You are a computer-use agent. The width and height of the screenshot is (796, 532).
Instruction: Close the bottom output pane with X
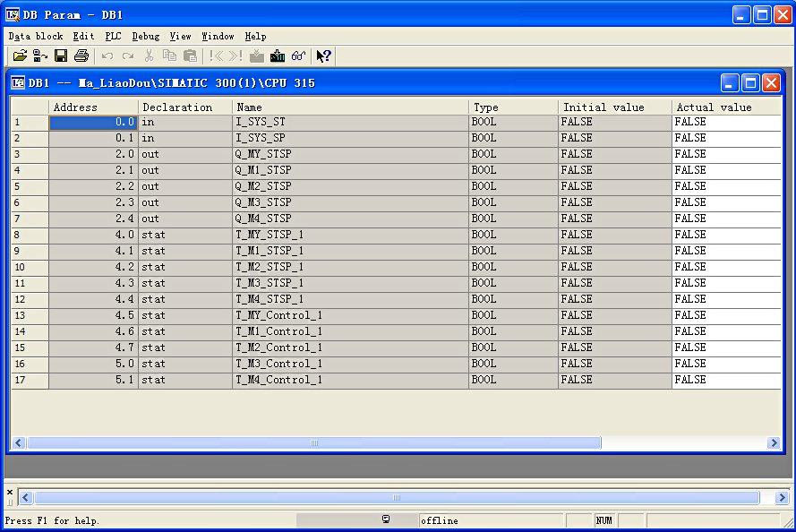click(10, 492)
